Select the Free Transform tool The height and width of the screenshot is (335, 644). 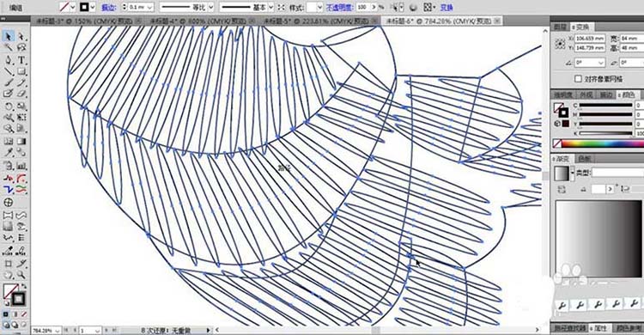coord(21,118)
